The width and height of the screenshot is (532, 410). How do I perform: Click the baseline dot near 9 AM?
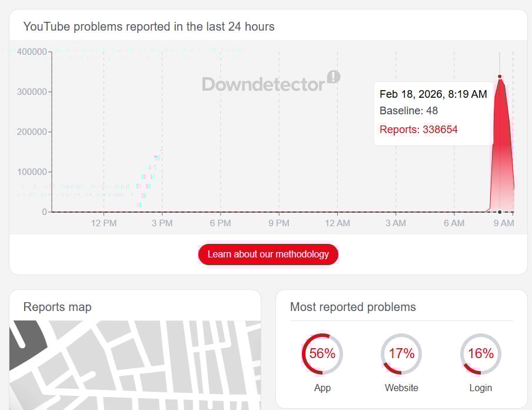tap(500, 211)
